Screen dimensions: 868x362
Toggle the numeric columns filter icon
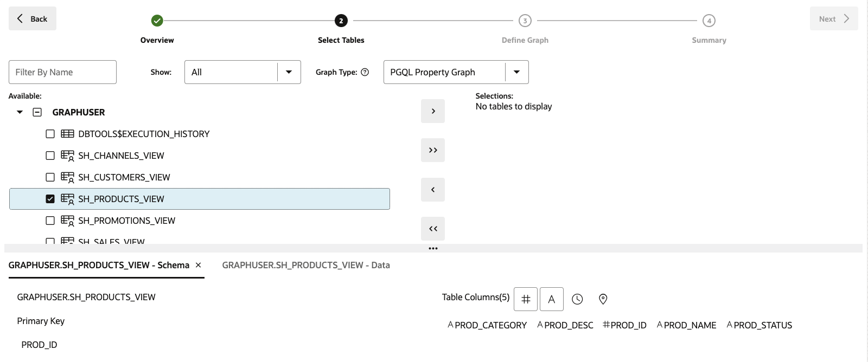526,299
